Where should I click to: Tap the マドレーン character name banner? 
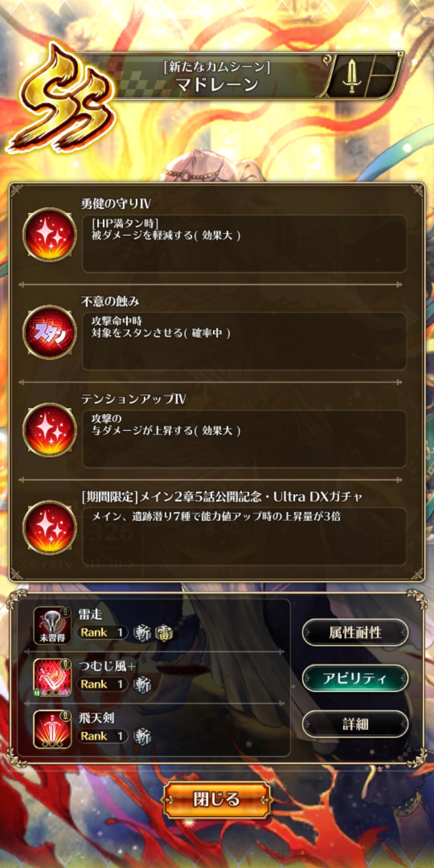click(x=217, y=76)
